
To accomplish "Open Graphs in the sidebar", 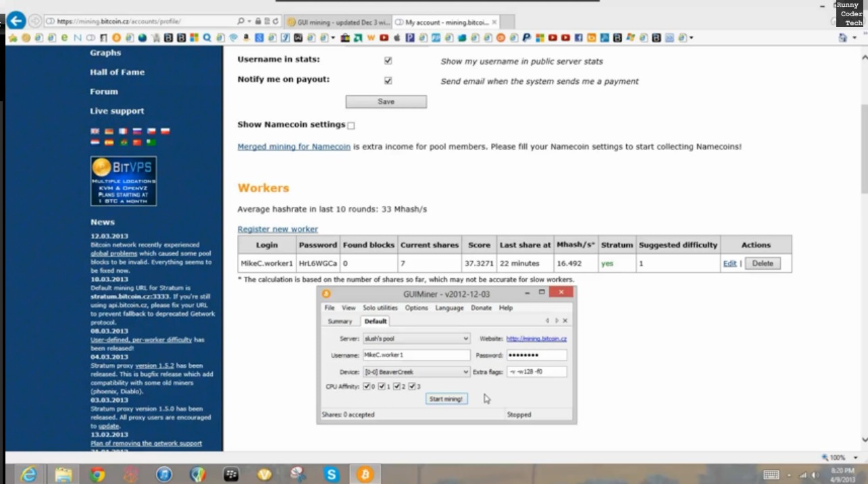I will click(105, 53).
